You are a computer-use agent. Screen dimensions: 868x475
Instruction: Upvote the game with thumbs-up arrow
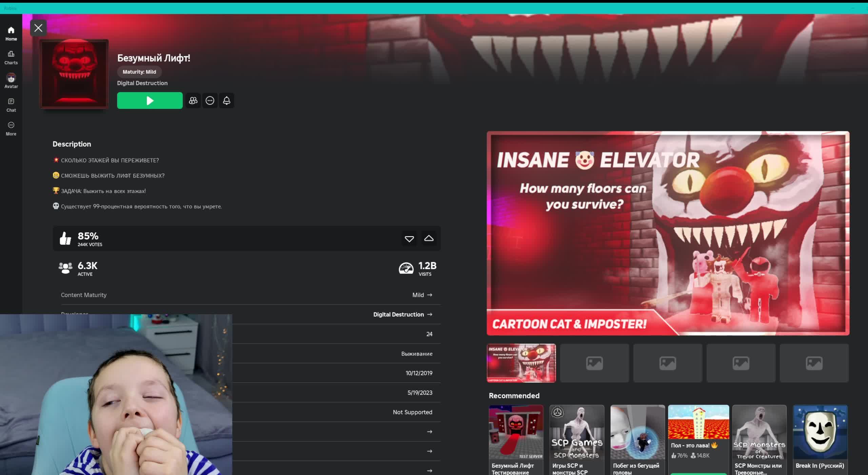pos(429,239)
